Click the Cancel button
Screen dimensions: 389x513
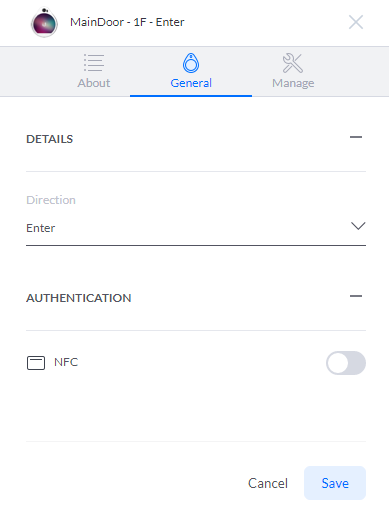pyautogui.click(x=268, y=483)
